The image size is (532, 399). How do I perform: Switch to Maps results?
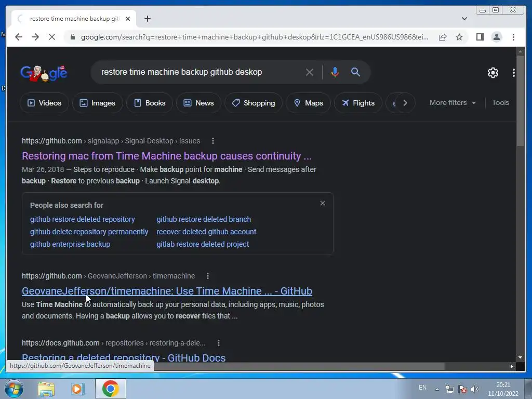pyautogui.click(x=308, y=103)
